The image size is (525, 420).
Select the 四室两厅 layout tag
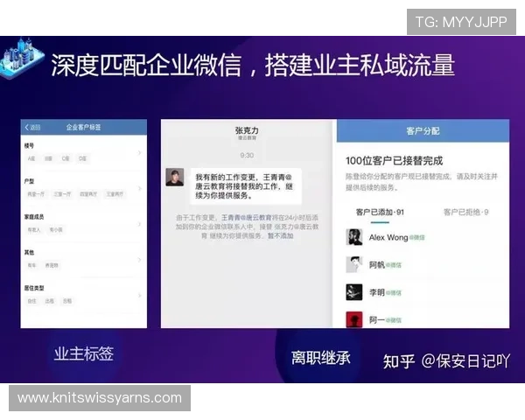[88, 194]
